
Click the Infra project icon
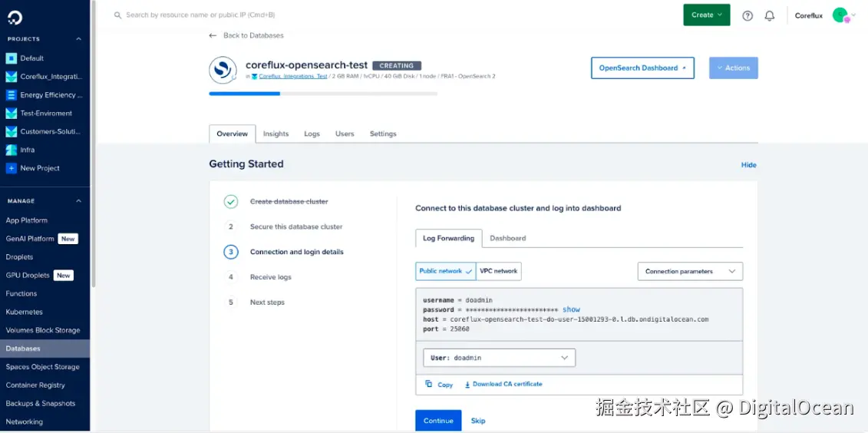(x=11, y=150)
